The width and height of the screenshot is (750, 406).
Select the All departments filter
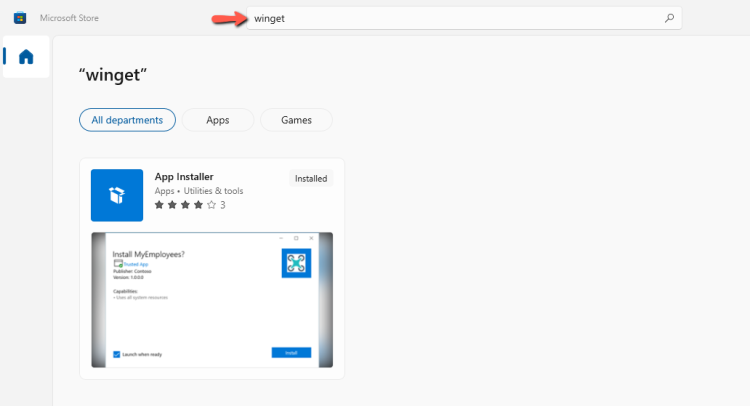127,120
